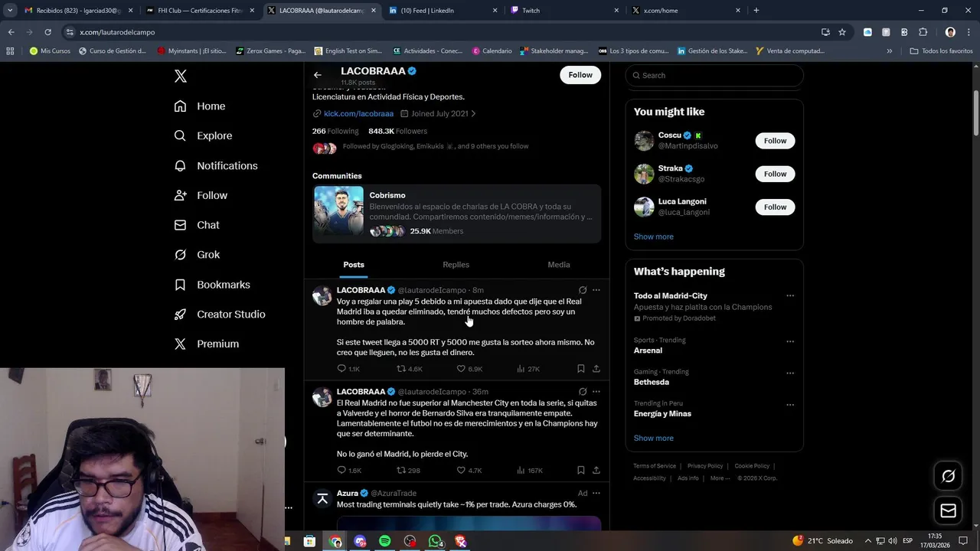
Task: Open Bookmarks in the sidebar
Action: pyautogui.click(x=212, y=285)
